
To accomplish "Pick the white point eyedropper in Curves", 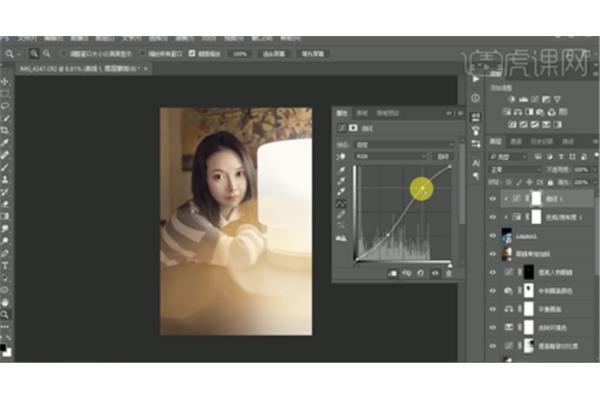I will 341,191.
